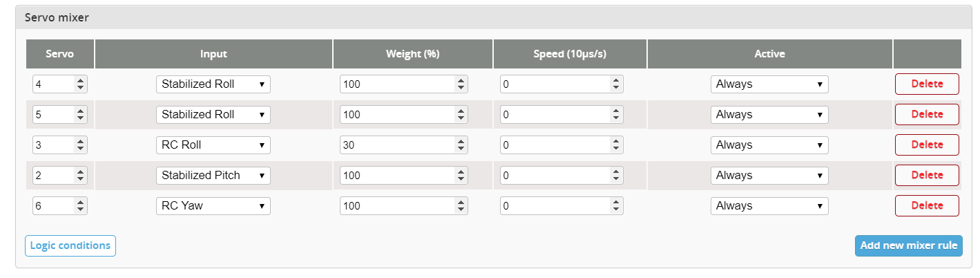Image resolution: width=980 pixels, height=278 pixels.
Task: Open the RC Roll input dropdown
Action: (x=213, y=145)
